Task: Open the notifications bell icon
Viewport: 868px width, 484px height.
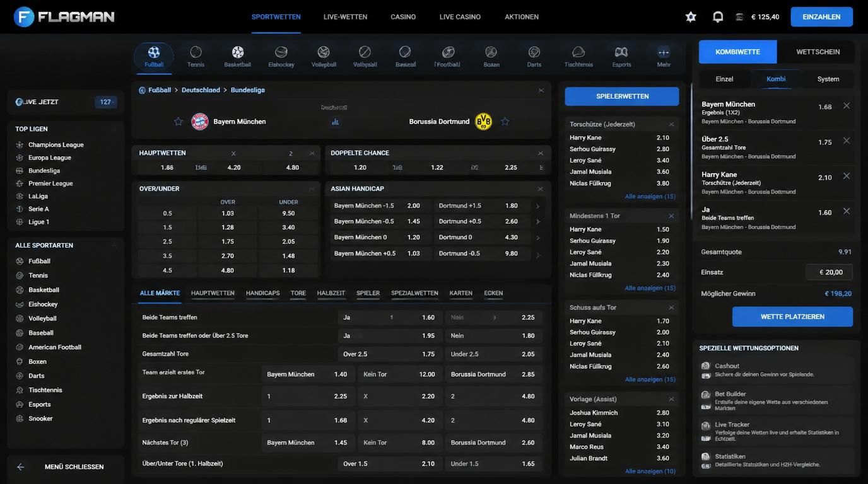Action: coord(718,17)
